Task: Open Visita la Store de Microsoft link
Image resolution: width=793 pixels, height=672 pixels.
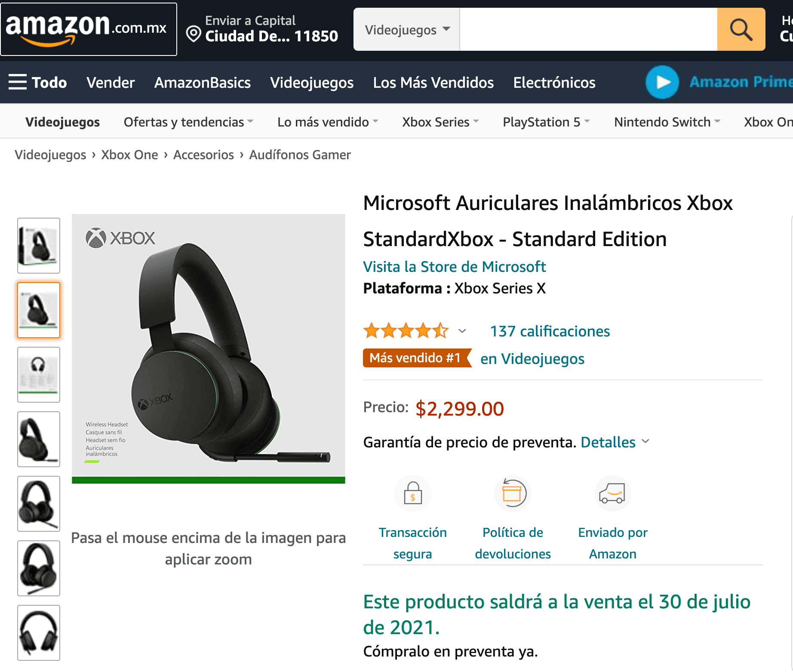Action: tap(455, 267)
